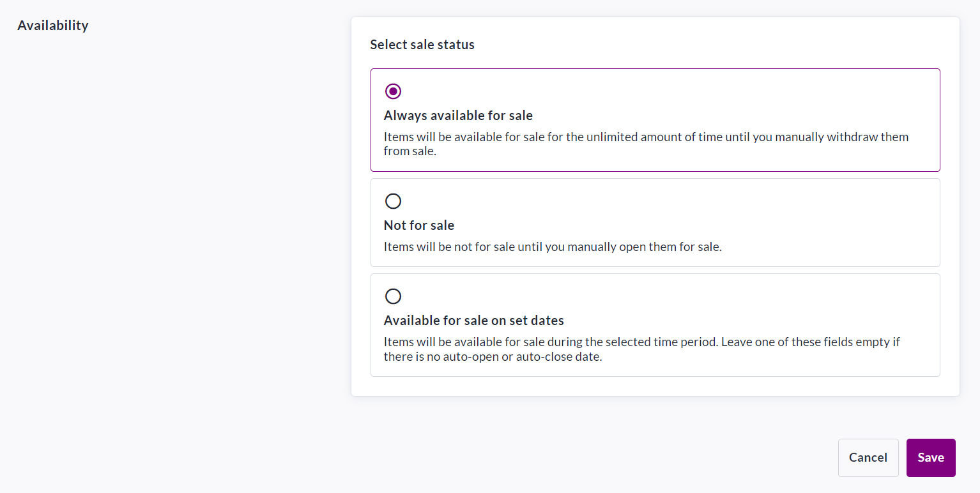
Task: Choose the "Not for sale" radio button
Action: point(394,201)
